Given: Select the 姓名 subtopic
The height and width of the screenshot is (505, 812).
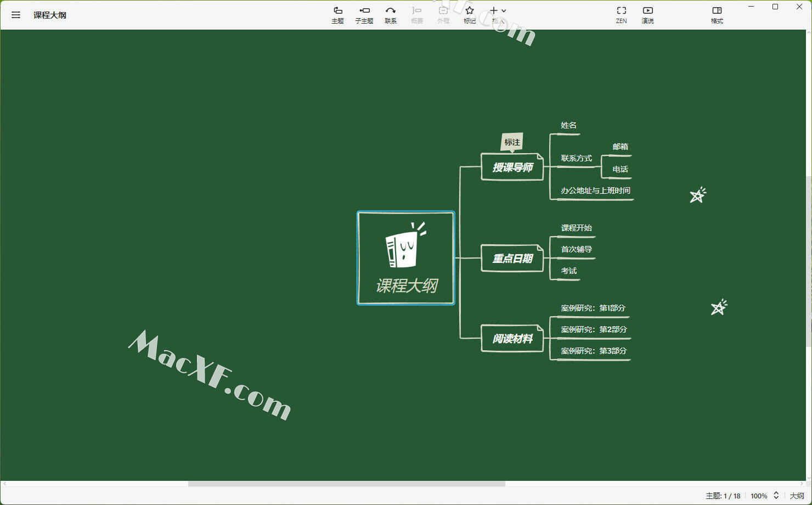Looking at the screenshot, I should click(x=569, y=126).
